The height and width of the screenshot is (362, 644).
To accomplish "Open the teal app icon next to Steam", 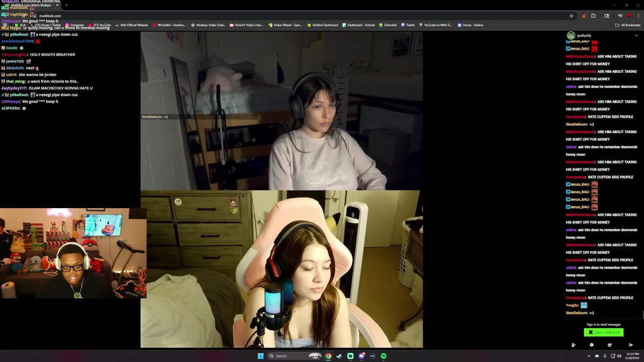I will [350, 356].
